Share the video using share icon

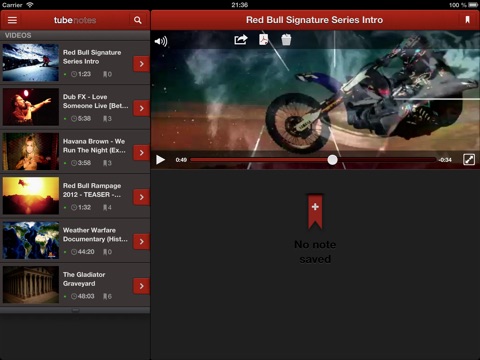(241, 40)
